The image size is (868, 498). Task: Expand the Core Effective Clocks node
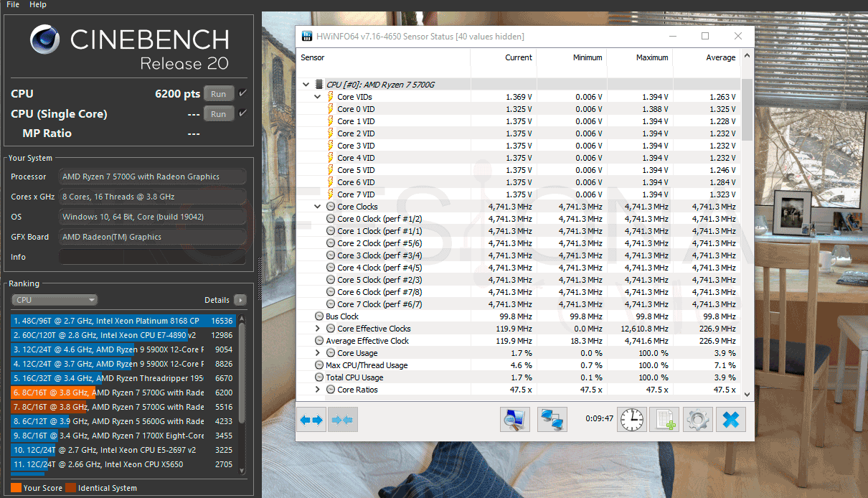(x=318, y=329)
